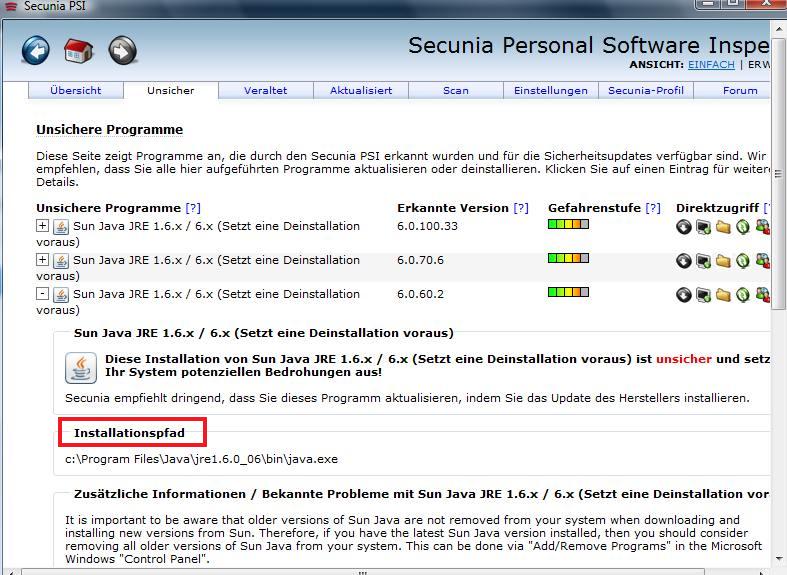Open the forum users icon for version 6.0.100.33

pos(763,227)
